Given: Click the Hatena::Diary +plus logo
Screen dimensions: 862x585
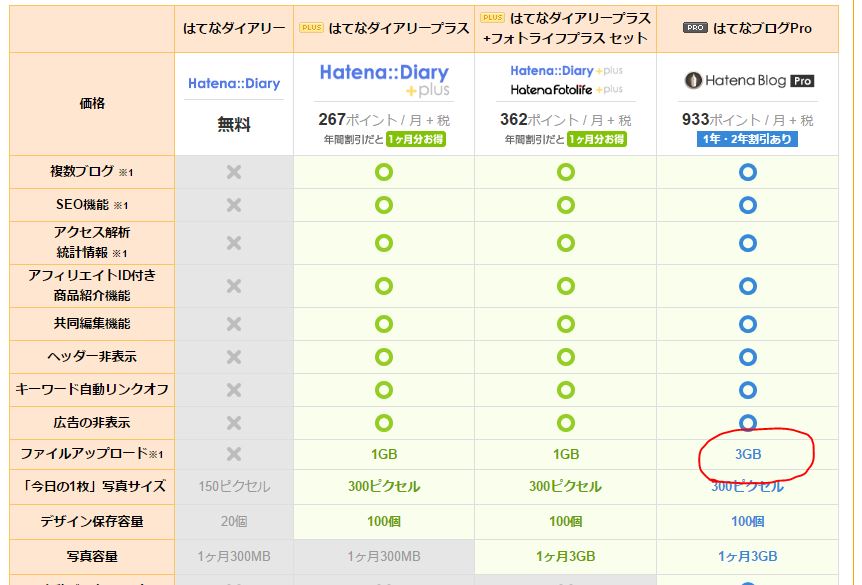Looking at the screenshot, I should pos(384,80).
